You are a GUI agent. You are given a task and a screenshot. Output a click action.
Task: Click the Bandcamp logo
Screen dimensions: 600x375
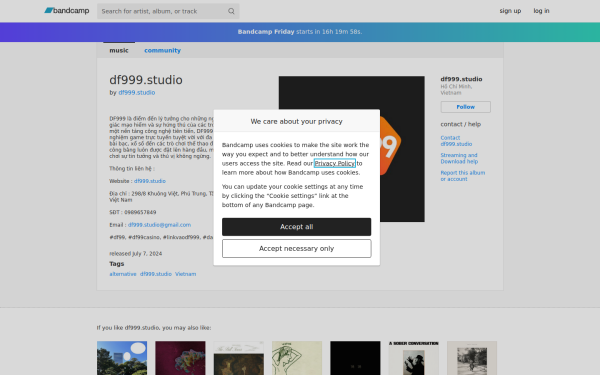tap(67, 11)
